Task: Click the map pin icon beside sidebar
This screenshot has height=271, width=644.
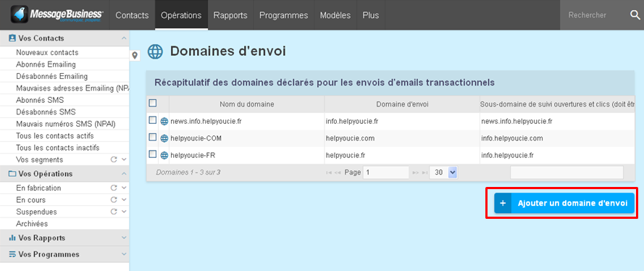Action: pyautogui.click(x=135, y=55)
